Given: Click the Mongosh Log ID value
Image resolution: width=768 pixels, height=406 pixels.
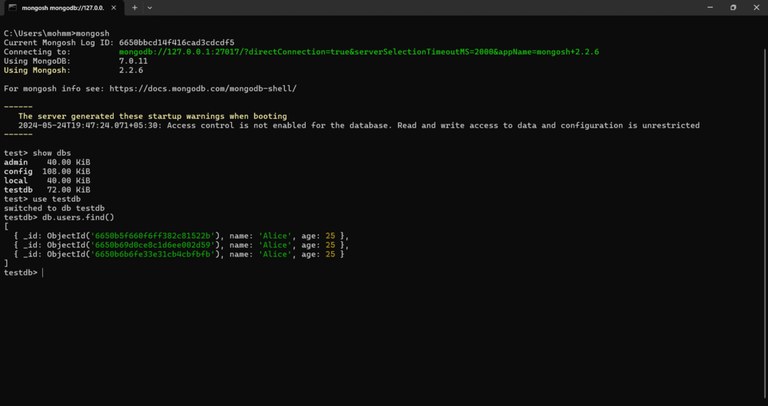Looking at the screenshot, I should pos(176,43).
